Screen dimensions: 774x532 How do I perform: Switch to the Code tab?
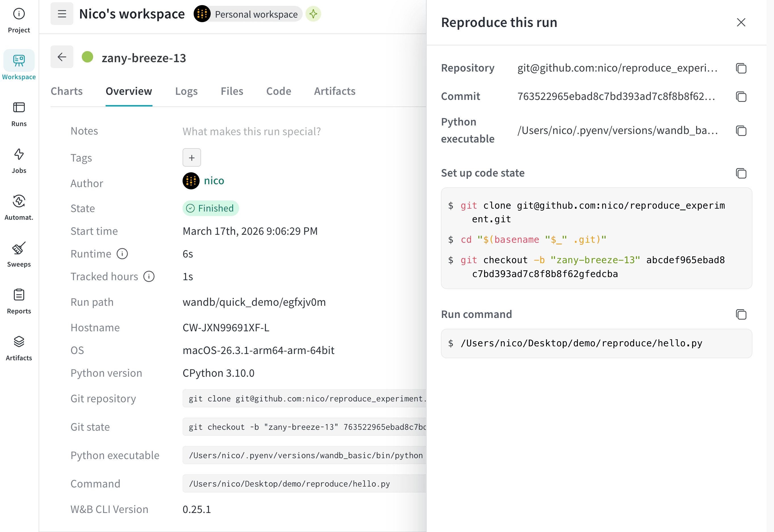tap(279, 91)
